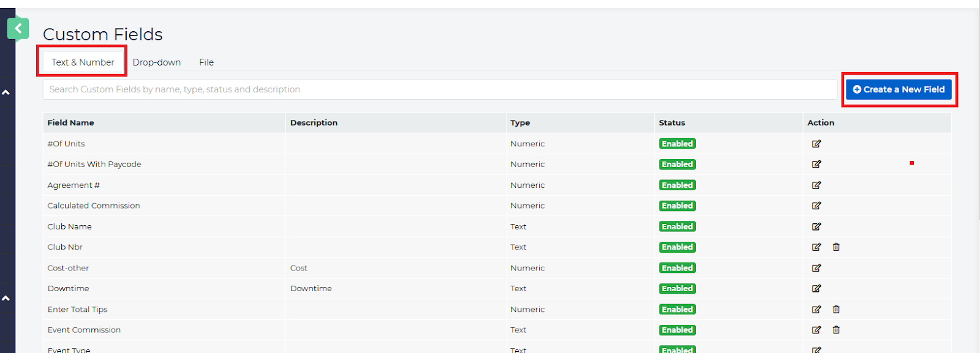Click edit icon for Event Commission row

(816, 330)
